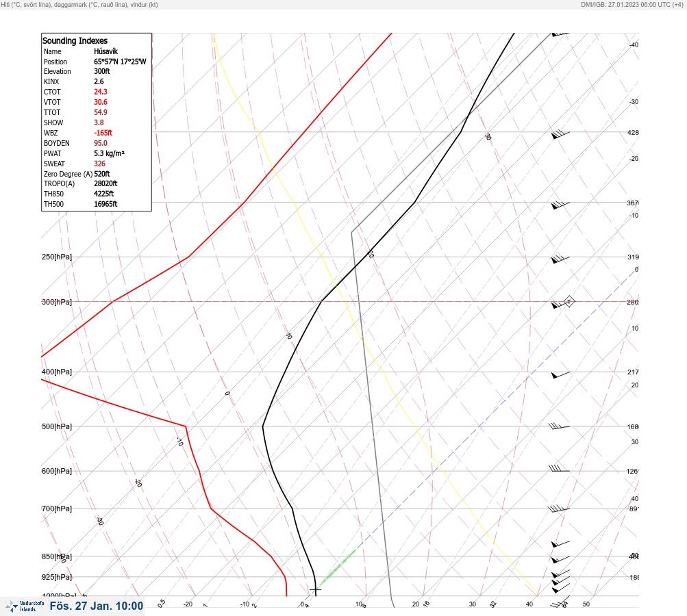This screenshot has width=687, height=616.
Task: Click the PWAT value 5.3 kg/m²
Action: pyautogui.click(x=109, y=153)
